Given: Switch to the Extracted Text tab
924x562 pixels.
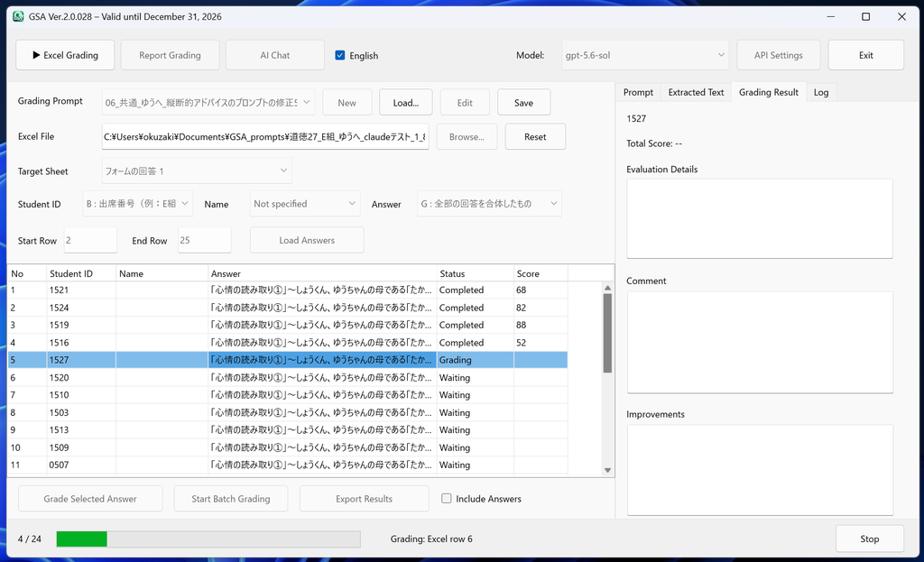Looking at the screenshot, I should (696, 93).
